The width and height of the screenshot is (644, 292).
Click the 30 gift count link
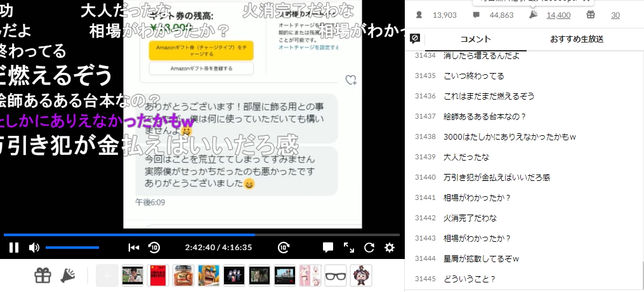coord(615,15)
